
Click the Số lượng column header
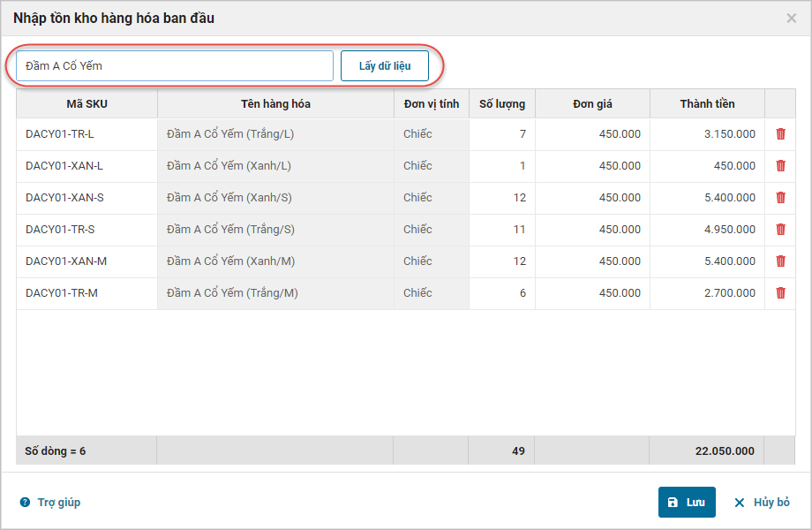pos(501,104)
